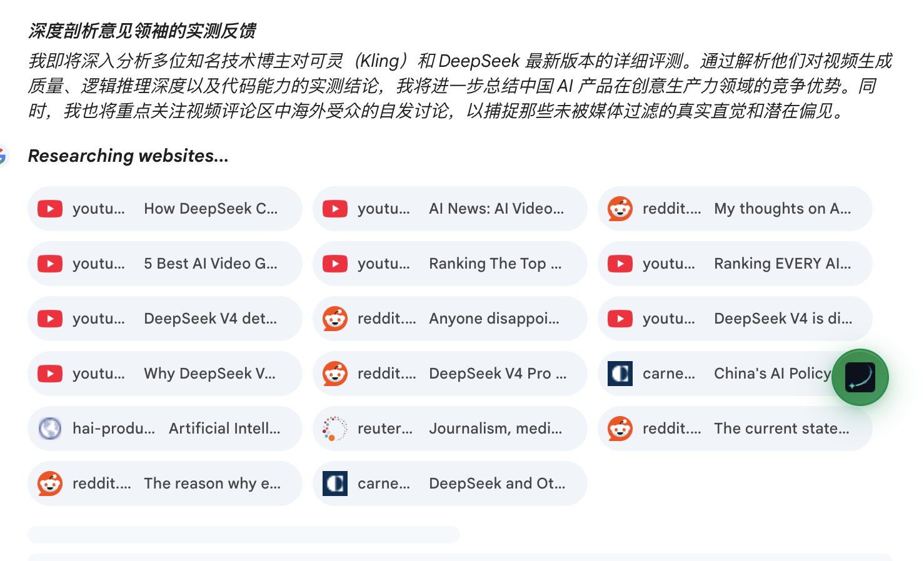Click YouTube icon beside How DeepSeek C...
This screenshot has height=561, width=924.
[x=50, y=209]
